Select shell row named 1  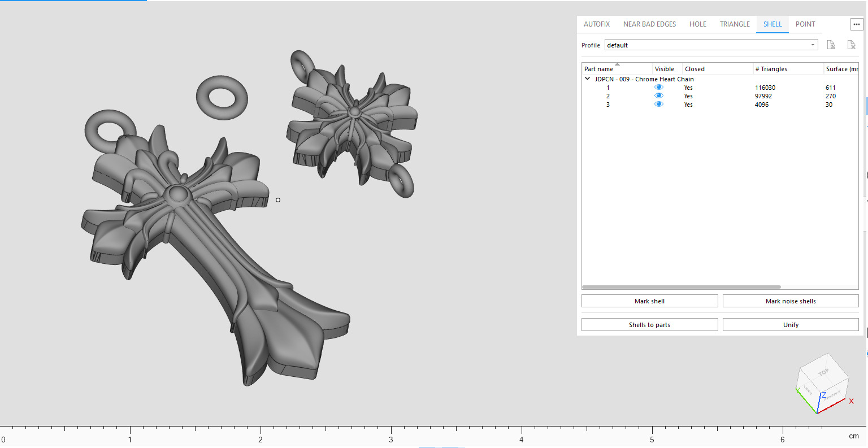tap(721, 88)
